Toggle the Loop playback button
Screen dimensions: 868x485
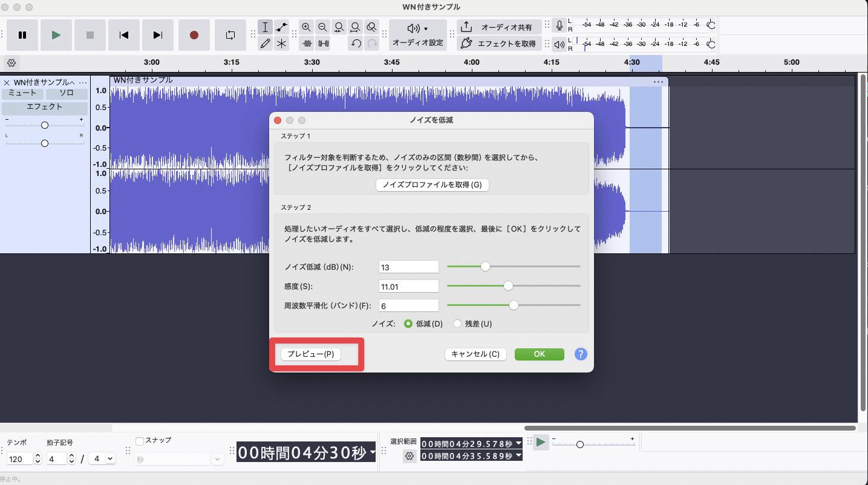tap(230, 35)
